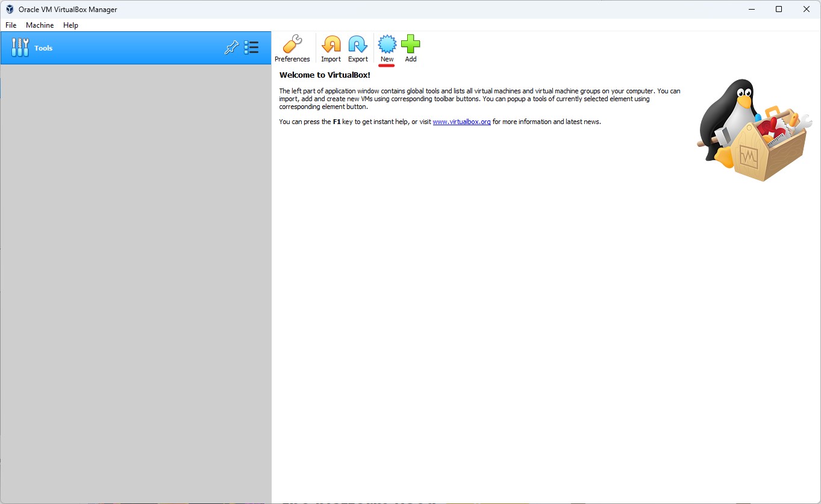This screenshot has width=821, height=504.
Task: Open the Preferences tool
Action: pyautogui.click(x=292, y=48)
